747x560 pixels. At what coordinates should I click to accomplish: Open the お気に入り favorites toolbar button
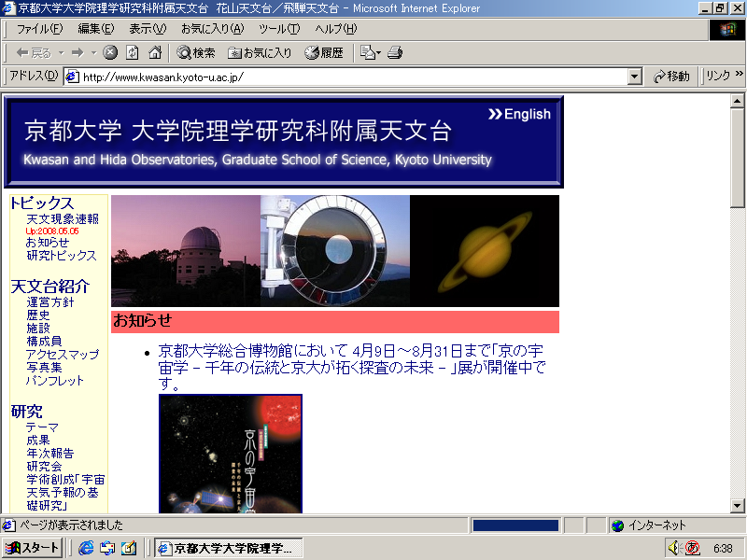click(x=260, y=53)
